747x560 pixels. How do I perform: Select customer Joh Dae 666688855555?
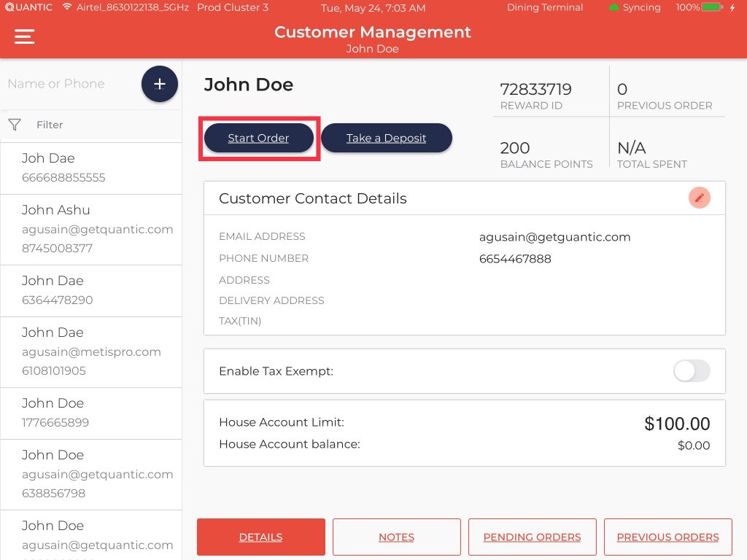point(90,168)
